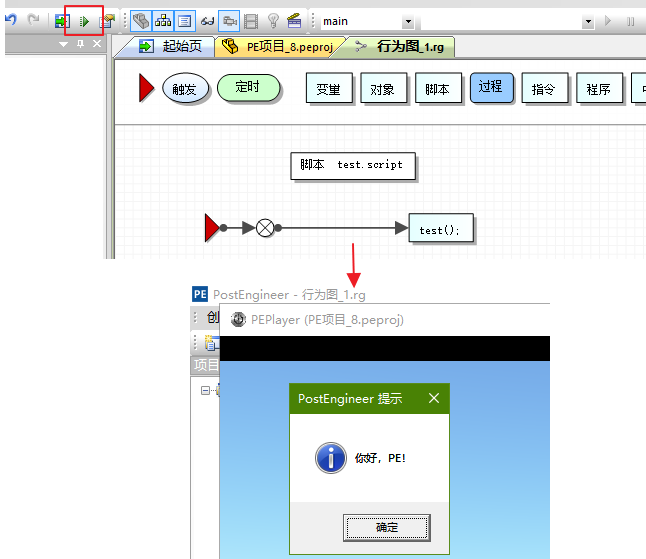This screenshot has height=559, width=646.
Task: Run the project with green play icon
Action: [x=84, y=21]
